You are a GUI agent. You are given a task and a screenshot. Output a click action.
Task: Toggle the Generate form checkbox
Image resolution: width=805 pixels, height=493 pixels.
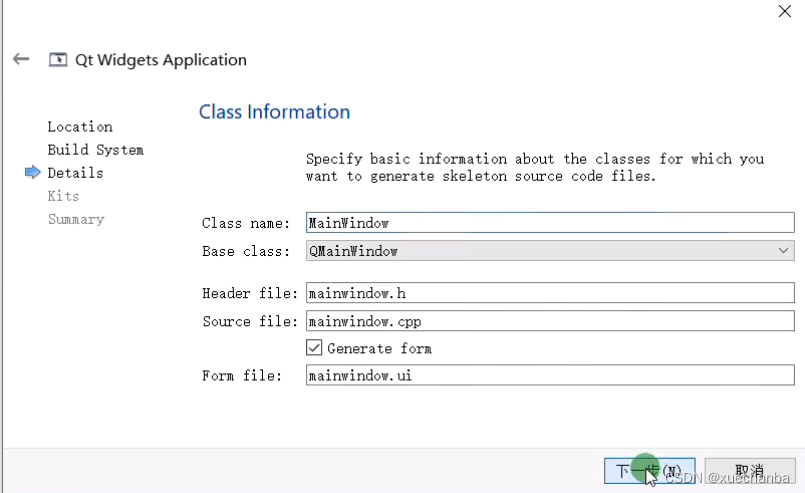point(314,348)
